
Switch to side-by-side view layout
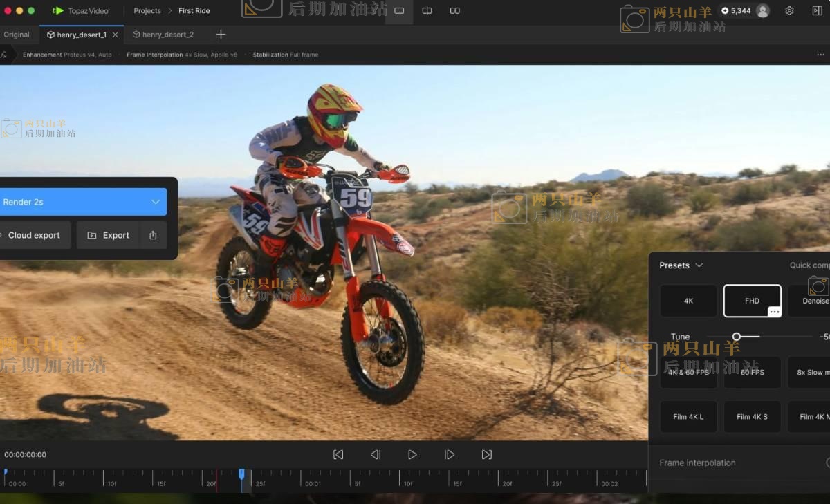[x=454, y=11]
